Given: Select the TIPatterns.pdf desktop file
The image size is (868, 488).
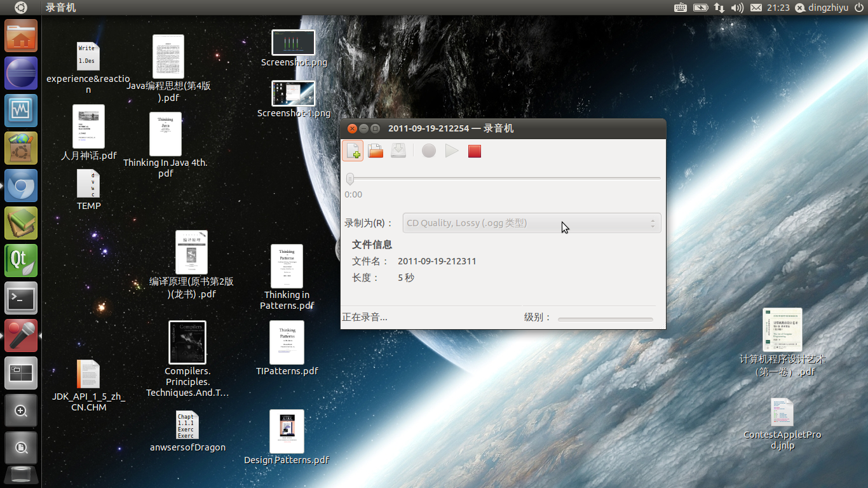Looking at the screenshot, I should [287, 348].
